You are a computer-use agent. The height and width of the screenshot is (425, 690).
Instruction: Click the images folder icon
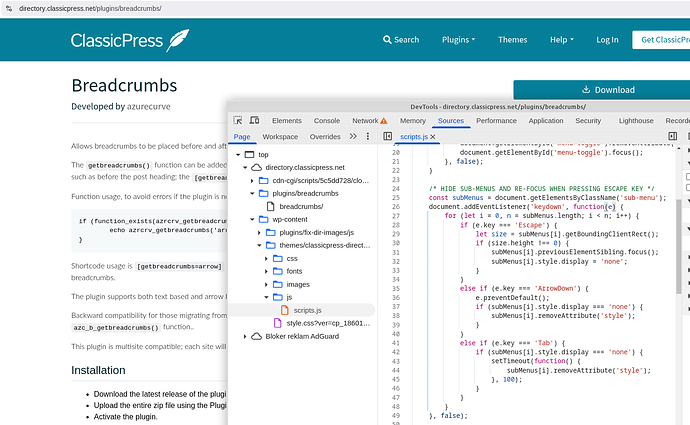coord(278,284)
